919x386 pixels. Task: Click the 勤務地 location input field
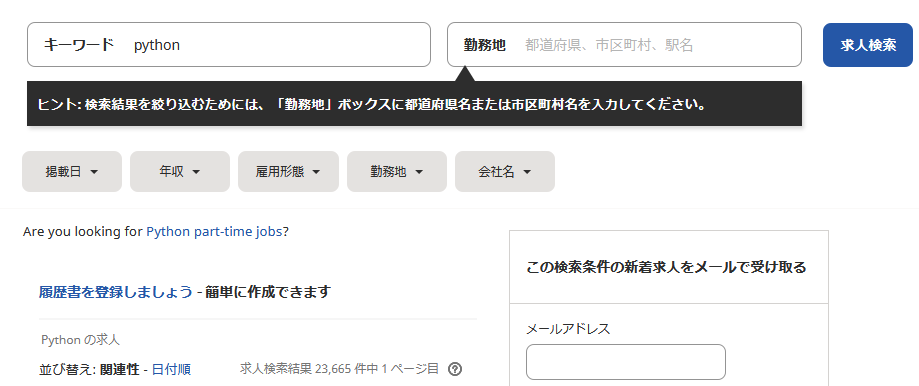[x=624, y=45]
